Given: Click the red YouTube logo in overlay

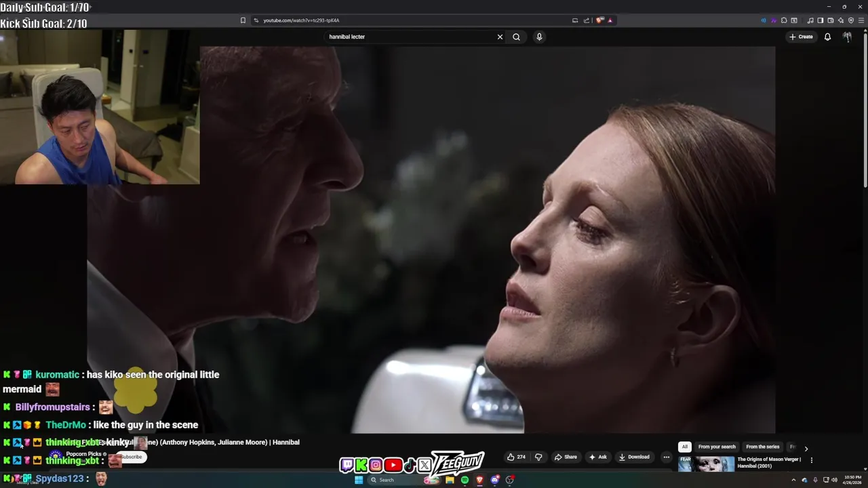Looking at the screenshot, I should pyautogui.click(x=393, y=465).
